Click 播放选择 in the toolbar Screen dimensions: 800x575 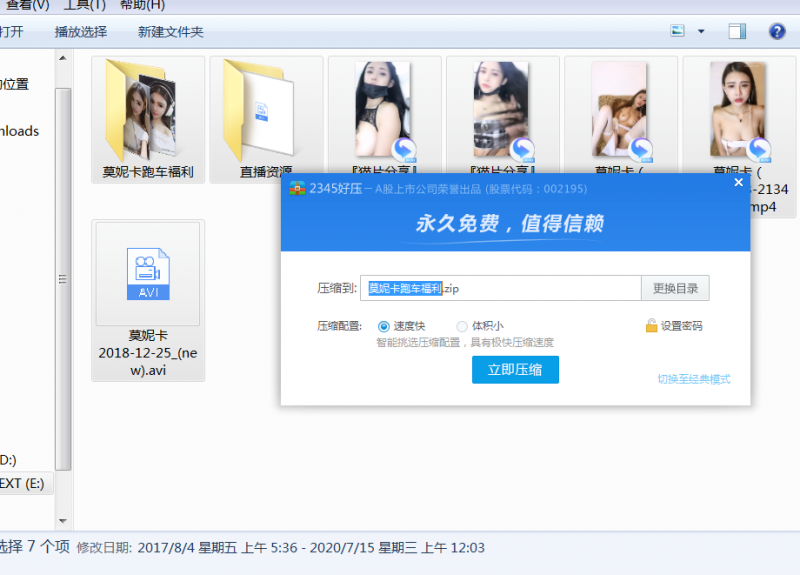tap(81, 32)
